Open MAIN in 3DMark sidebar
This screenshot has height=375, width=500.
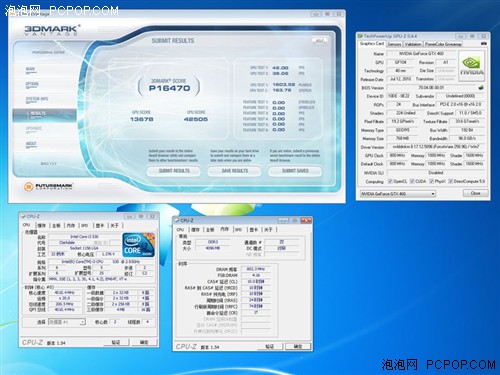tap(30, 69)
